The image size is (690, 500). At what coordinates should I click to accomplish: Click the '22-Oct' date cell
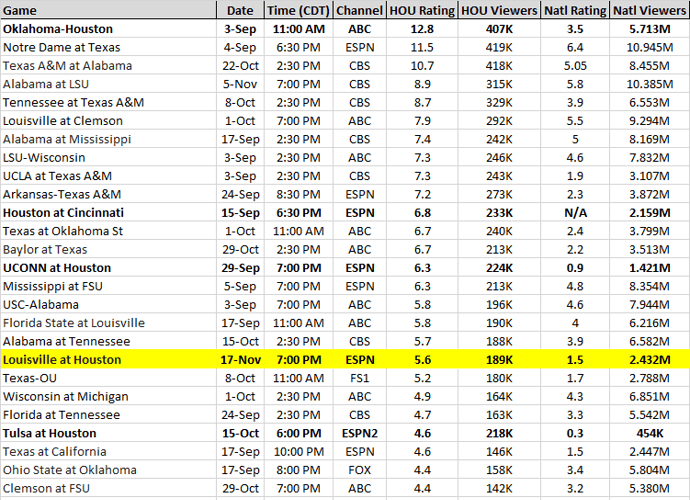pos(240,66)
